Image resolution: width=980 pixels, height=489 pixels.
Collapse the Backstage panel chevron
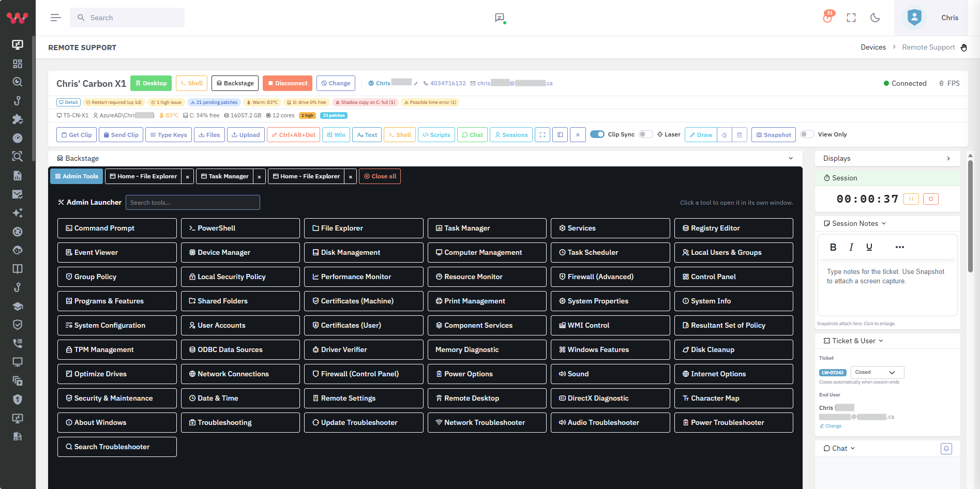[791, 159]
